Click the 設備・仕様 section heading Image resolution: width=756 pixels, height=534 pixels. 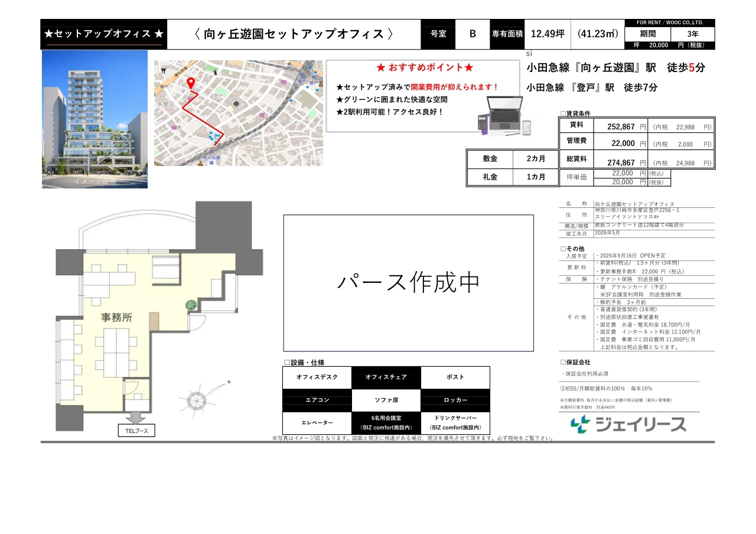point(304,363)
